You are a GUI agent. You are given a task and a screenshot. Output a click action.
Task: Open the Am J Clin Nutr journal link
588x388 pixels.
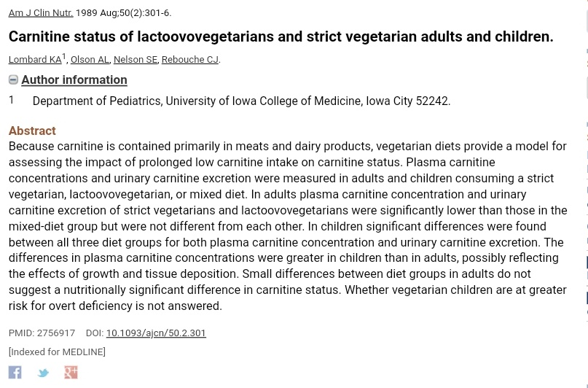click(40, 12)
